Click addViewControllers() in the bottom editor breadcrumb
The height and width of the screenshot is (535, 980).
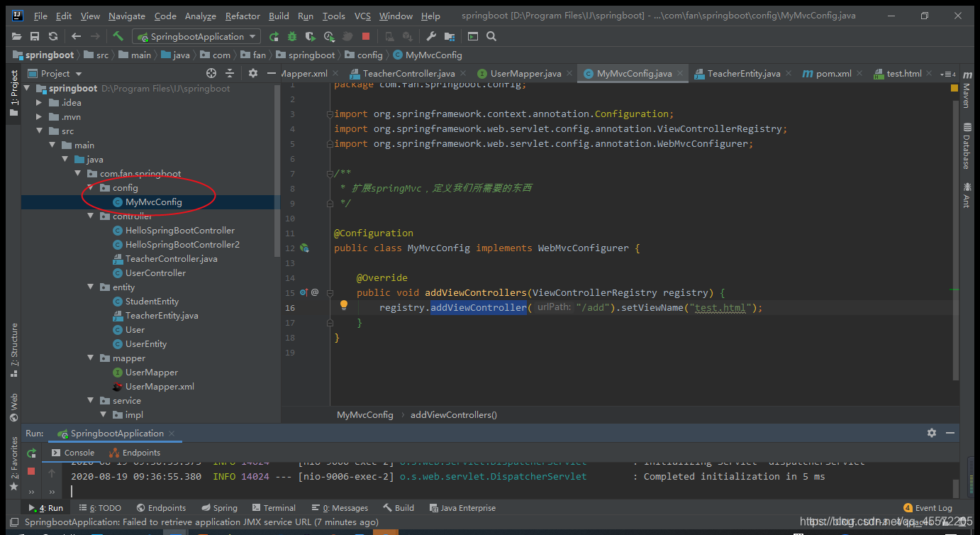[454, 415]
